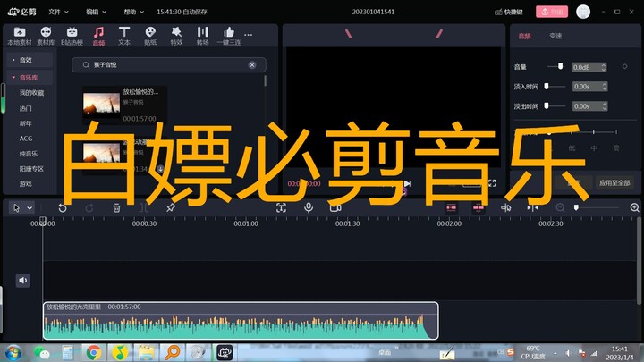Select the 游戏 music category
This screenshot has height=362, width=644.
pyautogui.click(x=25, y=184)
